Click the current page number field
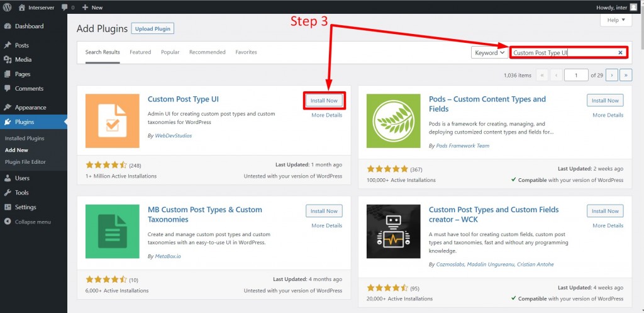The width and height of the screenshot is (644, 313). coord(576,76)
